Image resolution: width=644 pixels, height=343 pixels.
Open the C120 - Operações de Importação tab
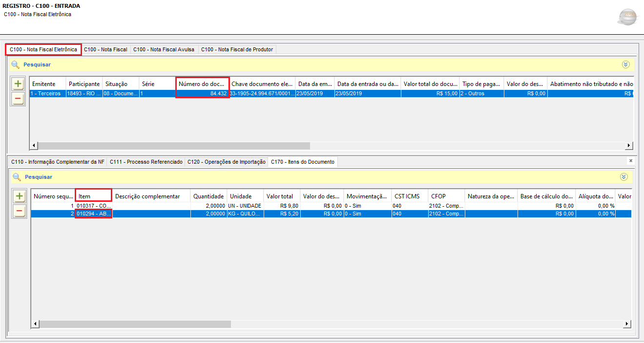(227, 162)
